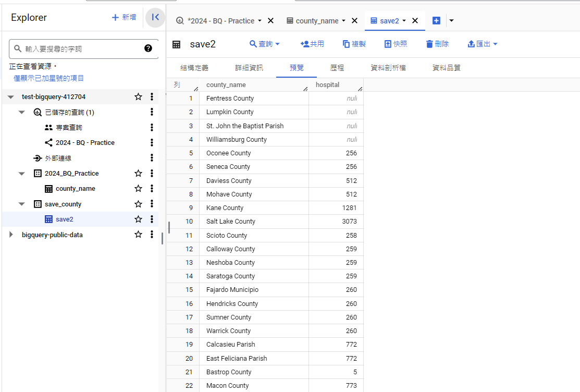
Task: Expand the bigquery-public-data project
Action: coord(11,234)
